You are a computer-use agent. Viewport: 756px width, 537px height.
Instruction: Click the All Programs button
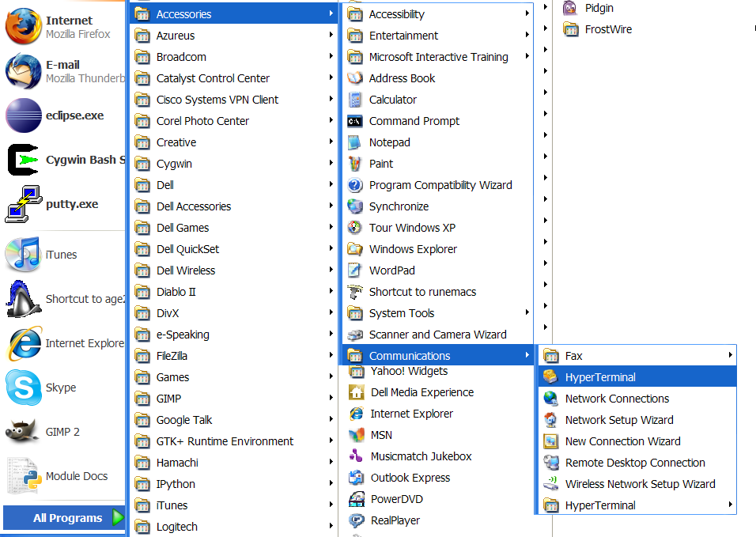pyautogui.click(x=64, y=518)
